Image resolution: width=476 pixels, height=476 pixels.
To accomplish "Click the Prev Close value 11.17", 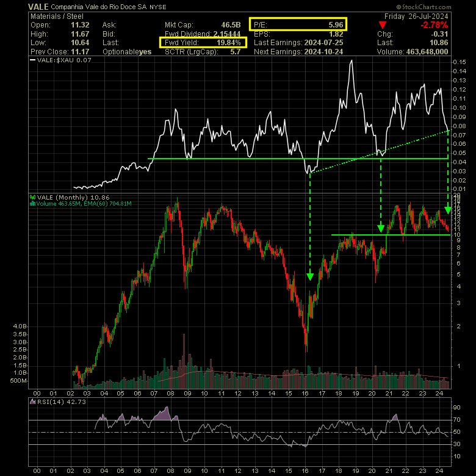I will (x=80, y=52).
